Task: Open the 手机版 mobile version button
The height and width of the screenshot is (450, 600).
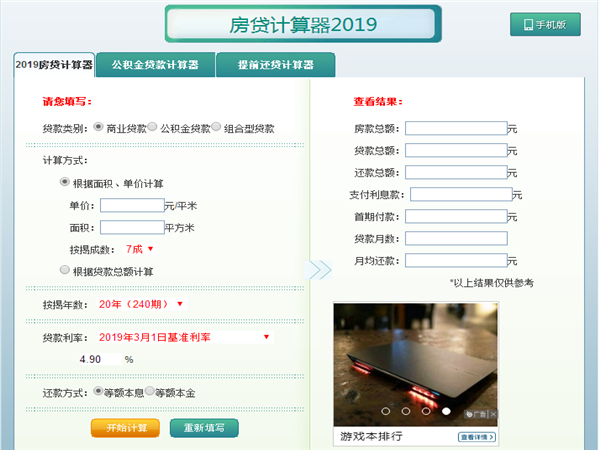Action: 545,24
